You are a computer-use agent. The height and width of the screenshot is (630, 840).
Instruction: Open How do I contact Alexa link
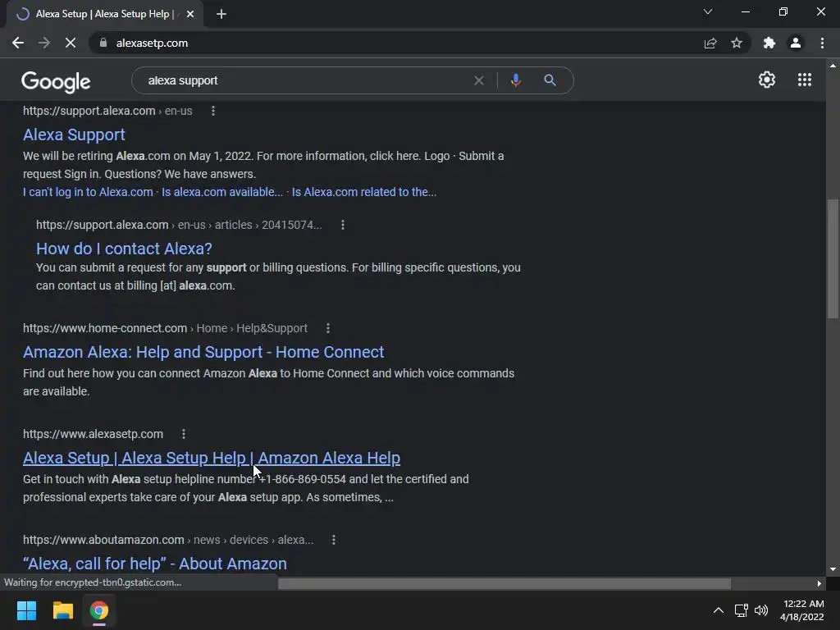pos(125,249)
